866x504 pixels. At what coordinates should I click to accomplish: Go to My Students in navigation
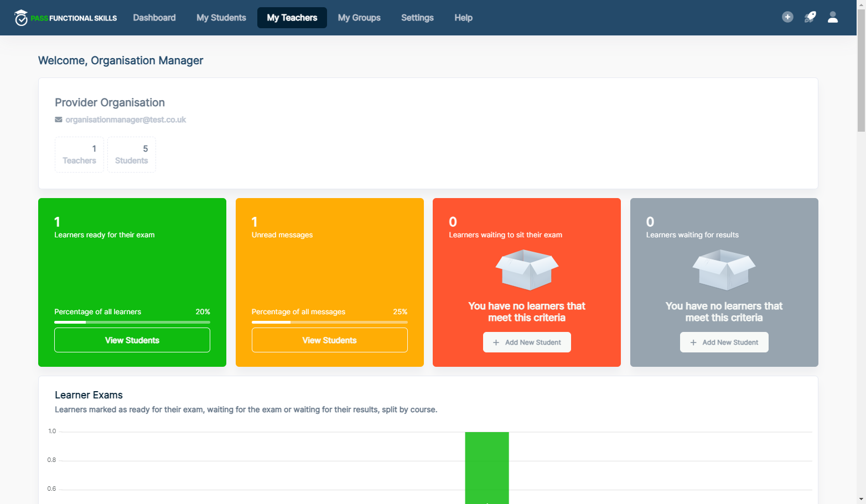coord(221,18)
